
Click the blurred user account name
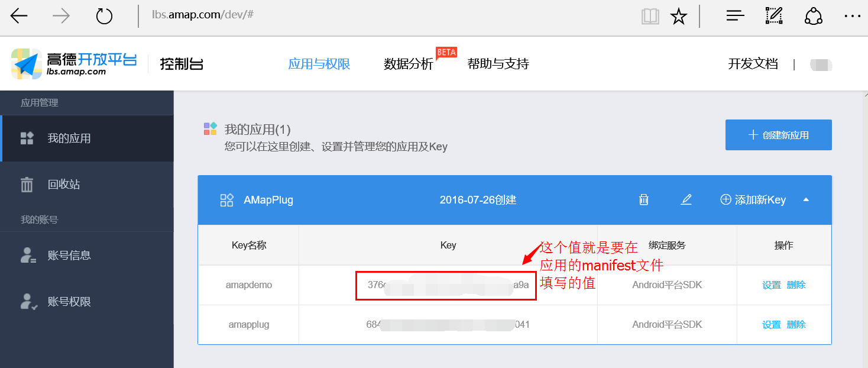coord(821,64)
